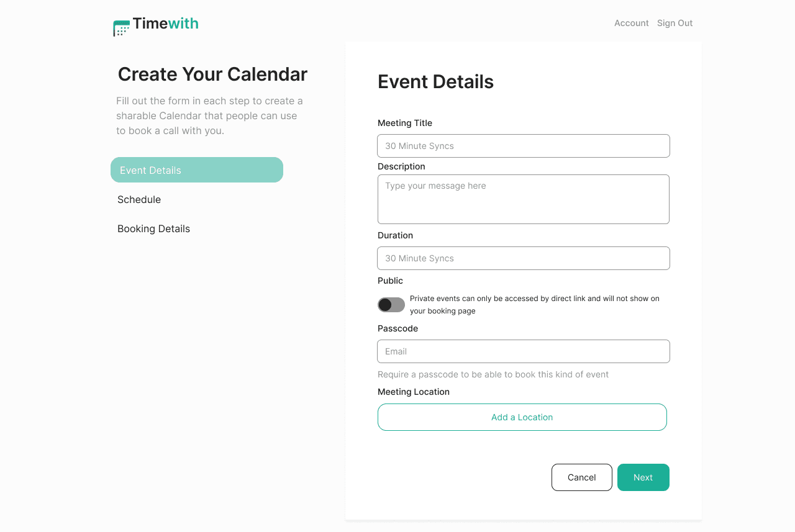
Task: Click the Meeting Title field label
Action: click(405, 123)
